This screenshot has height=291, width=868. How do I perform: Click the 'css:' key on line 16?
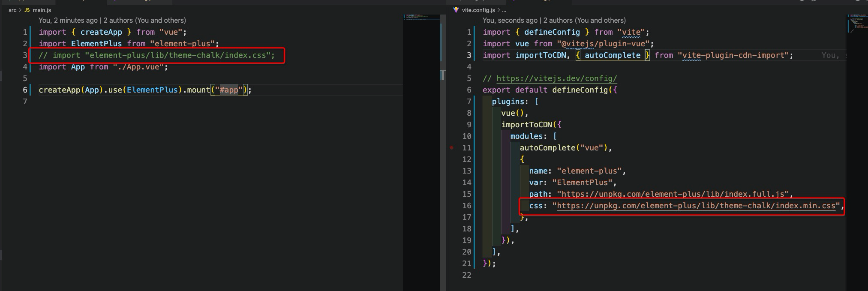tap(538, 206)
